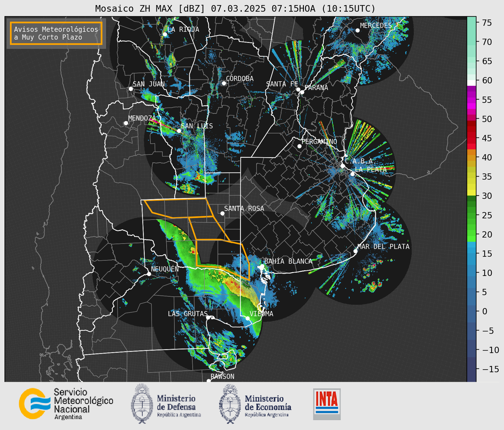Click the orange 40 dBZ band on the colorbar
Screen dimensions: 504x430
[x=471, y=158]
